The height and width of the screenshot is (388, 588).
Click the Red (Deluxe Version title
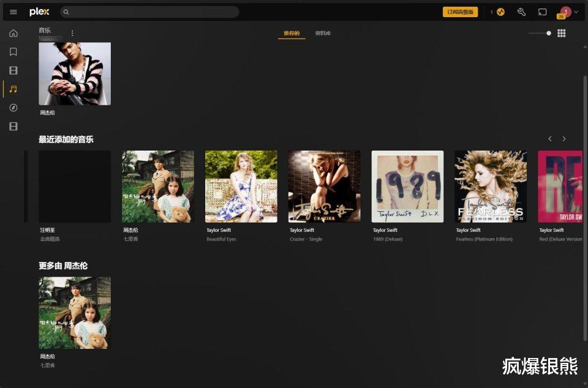point(560,239)
